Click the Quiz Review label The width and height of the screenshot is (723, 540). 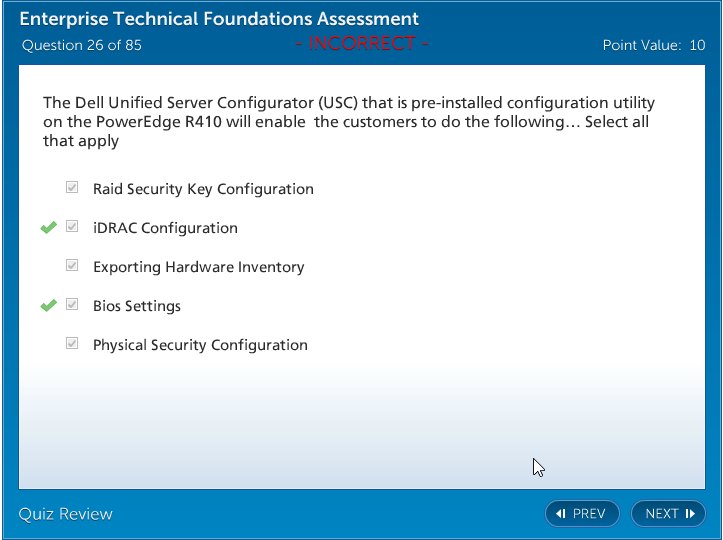(66, 514)
